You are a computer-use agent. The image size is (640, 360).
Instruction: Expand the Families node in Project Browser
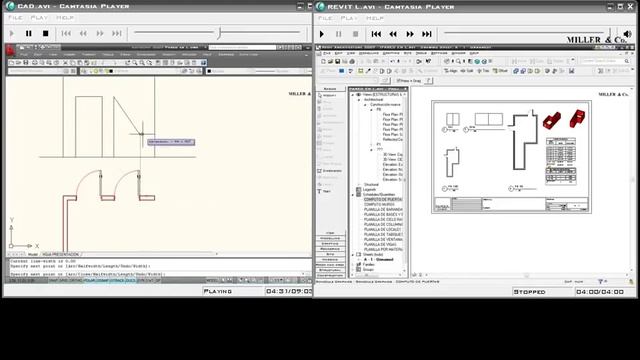tap(353, 264)
